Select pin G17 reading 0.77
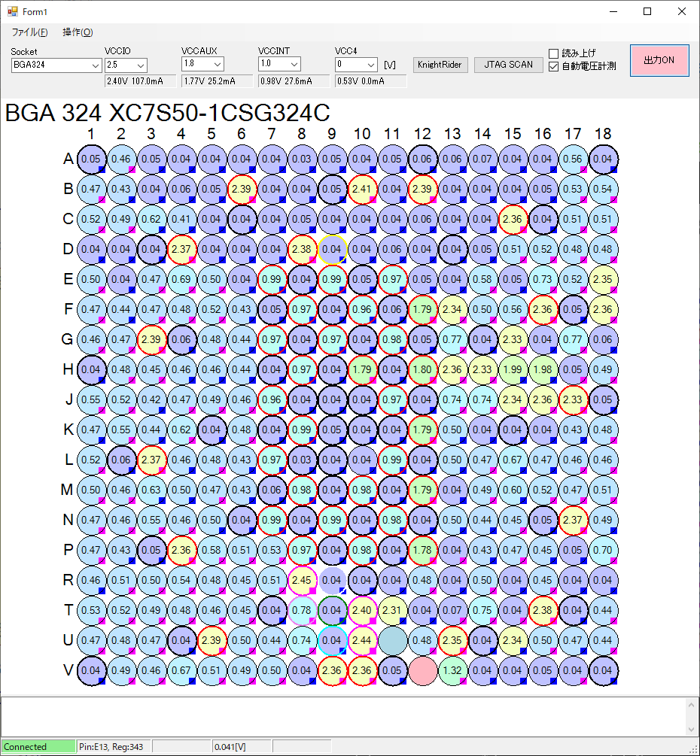Image resolution: width=700 pixels, height=756 pixels. click(x=573, y=339)
